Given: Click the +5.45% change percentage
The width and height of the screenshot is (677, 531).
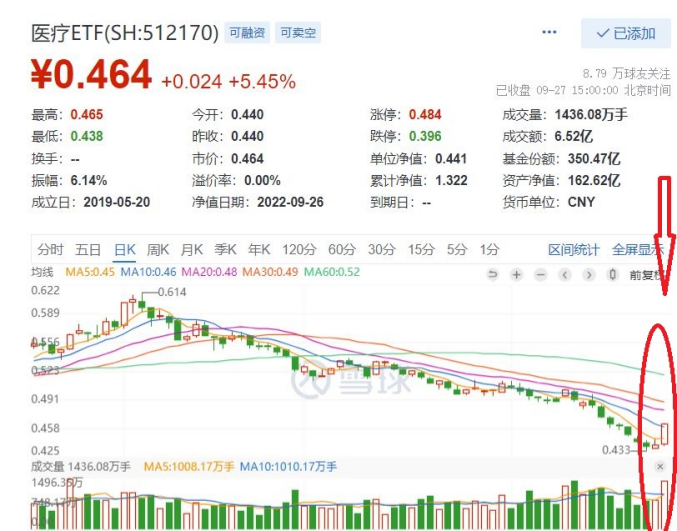Looking at the screenshot, I should [x=262, y=82].
